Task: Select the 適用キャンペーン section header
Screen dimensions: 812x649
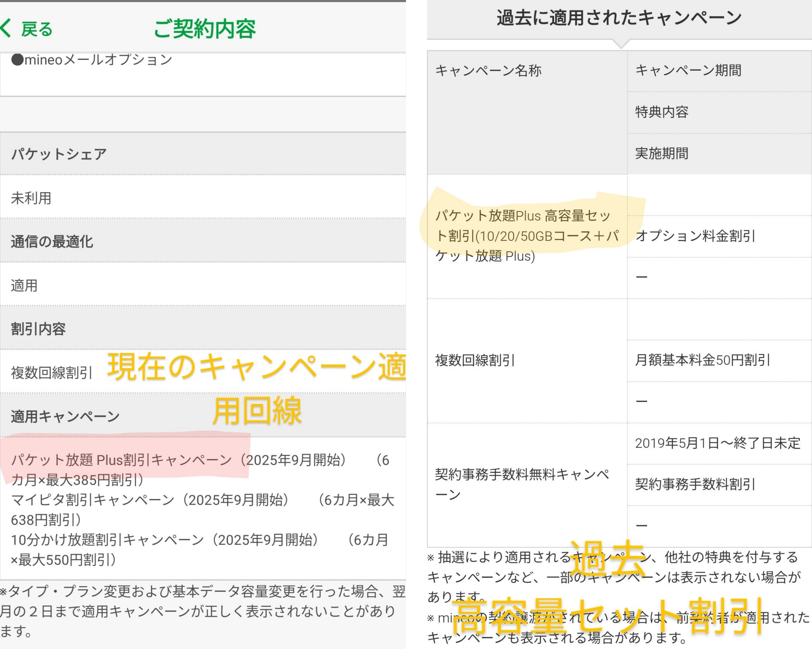Action: [65, 416]
